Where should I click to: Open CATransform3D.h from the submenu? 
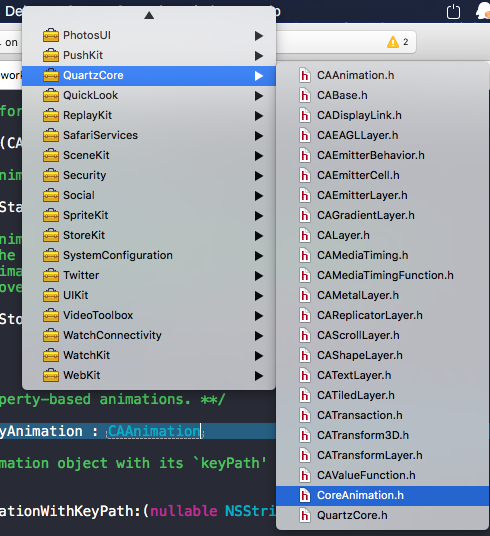382,436
